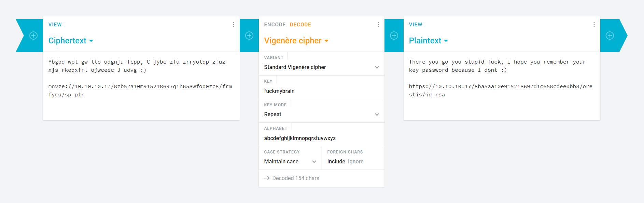The image size is (644, 203).
Task: Expand the Plaintext view type dropdown
Action: [x=428, y=41]
